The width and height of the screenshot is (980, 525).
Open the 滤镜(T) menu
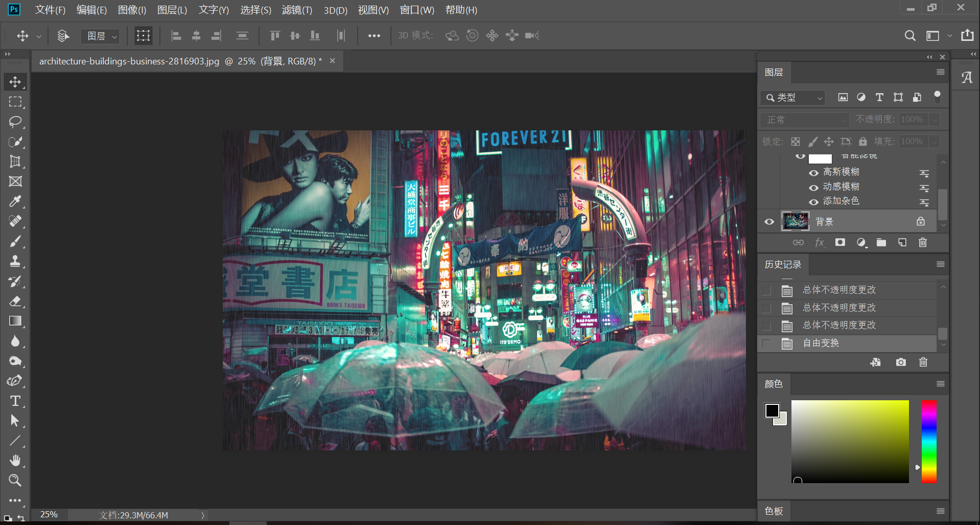point(297,10)
